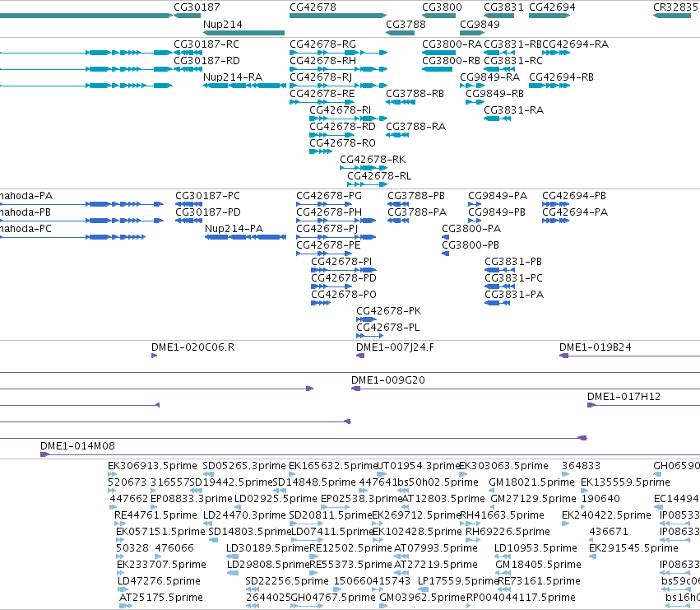
Task: Select transcript CG9849-RA
Action: pos(489,77)
